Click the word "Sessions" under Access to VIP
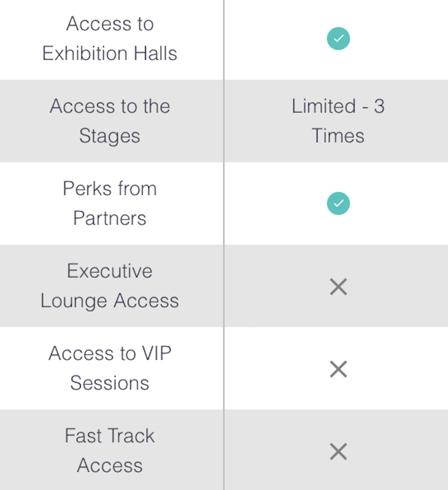 110,383
